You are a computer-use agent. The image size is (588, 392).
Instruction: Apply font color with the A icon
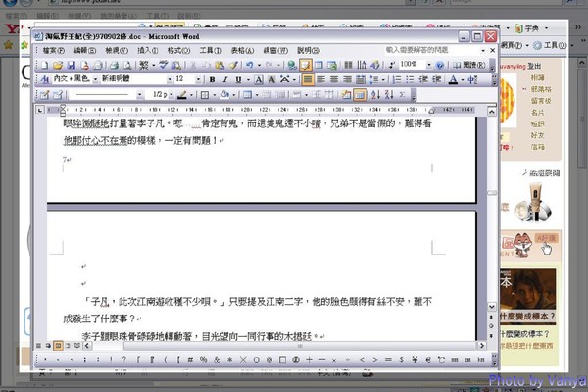click(x=453, y=79)
